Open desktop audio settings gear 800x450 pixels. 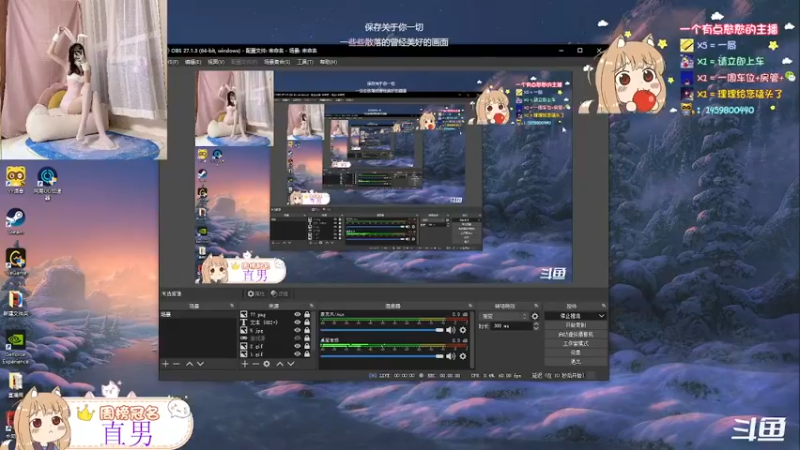click(x=463, y=356)
